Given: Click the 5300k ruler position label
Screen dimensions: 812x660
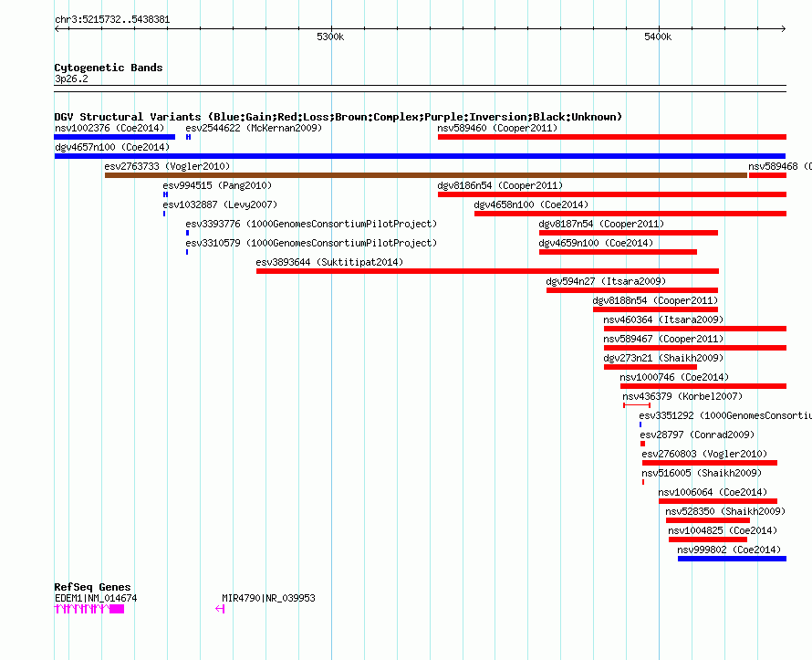Looking at the screenshot, I should point(330,37).
